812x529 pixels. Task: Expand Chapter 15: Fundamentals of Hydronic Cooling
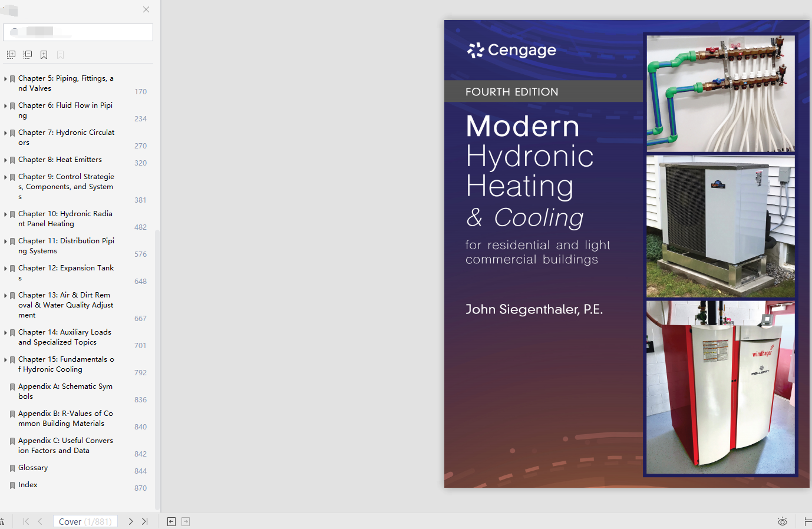[x=6, y=359]
